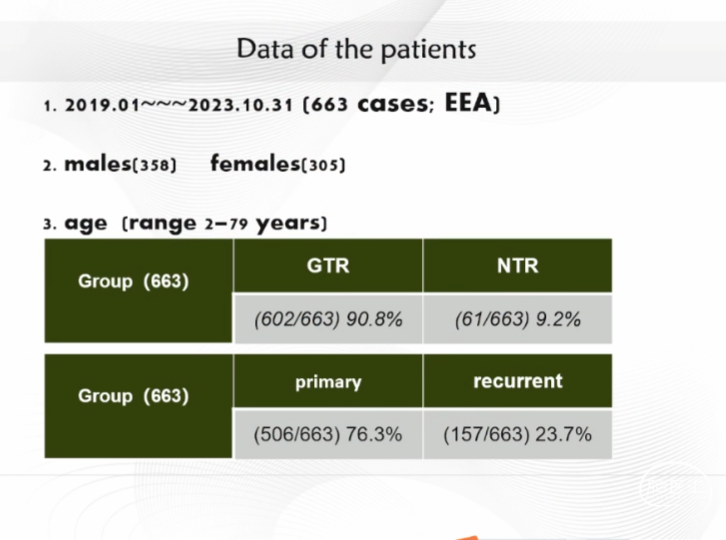This screenshot has height=540, width=726.
Task: Click the age range 2–79 years line
Action: [195, 223]
